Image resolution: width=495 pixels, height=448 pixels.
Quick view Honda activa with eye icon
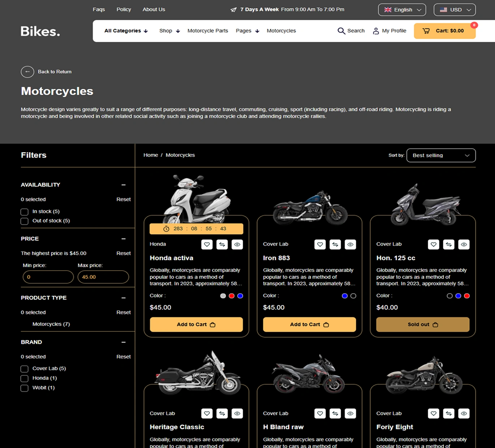237,245
